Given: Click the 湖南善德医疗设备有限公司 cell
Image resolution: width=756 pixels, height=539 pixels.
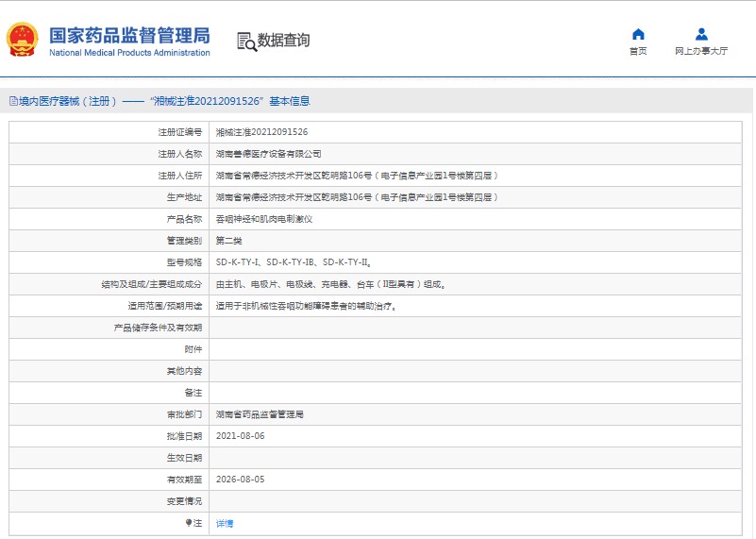Looking at the screenshot, I should coord(269,154).
